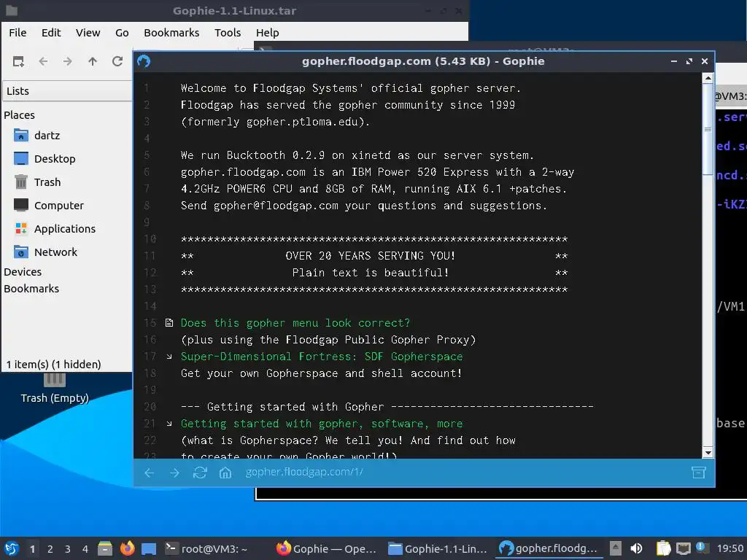Open the Lists side pane dropdown
747x560 pixels.
(x=67, y=91)
